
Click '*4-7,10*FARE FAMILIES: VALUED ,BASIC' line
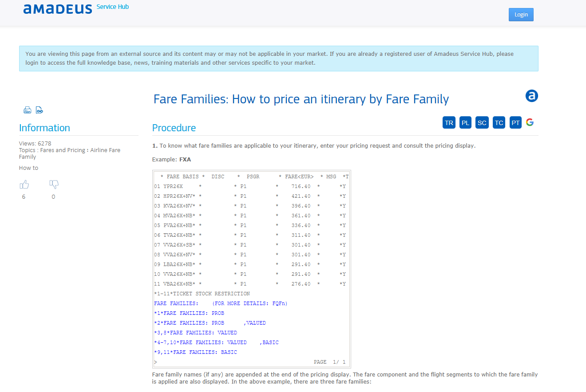tap(216, 342)
